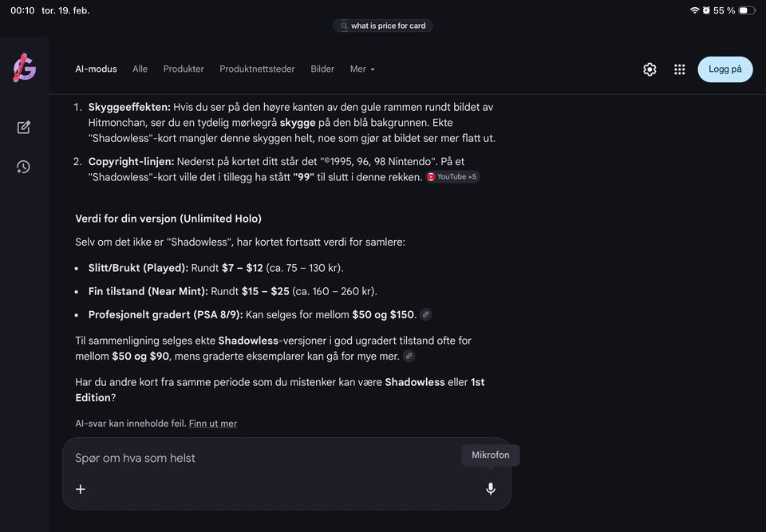
Task: Tap the plus icon to add attachment
Action: 81,489
